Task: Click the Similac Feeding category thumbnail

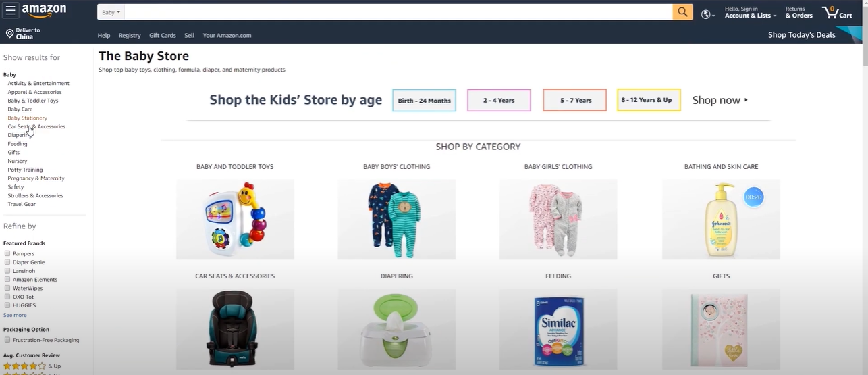Action: (x=558, y=329)
